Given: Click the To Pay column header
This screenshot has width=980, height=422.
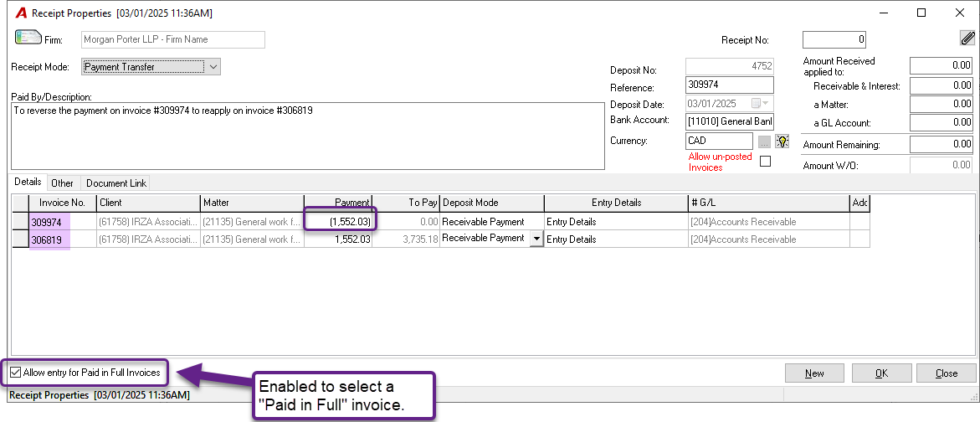Looking at the screenshot, I should (x=406, y=203).
